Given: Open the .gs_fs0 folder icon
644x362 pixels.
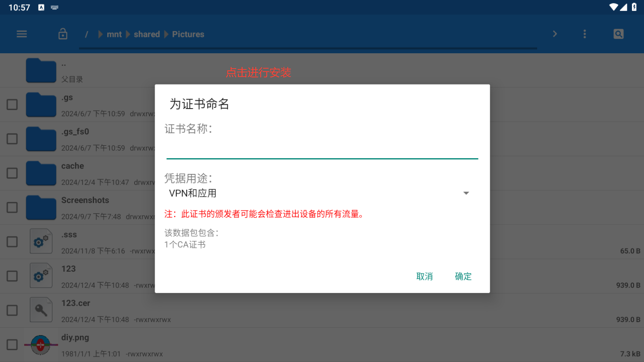Looking at the screenshot, I should pos(41,139).
